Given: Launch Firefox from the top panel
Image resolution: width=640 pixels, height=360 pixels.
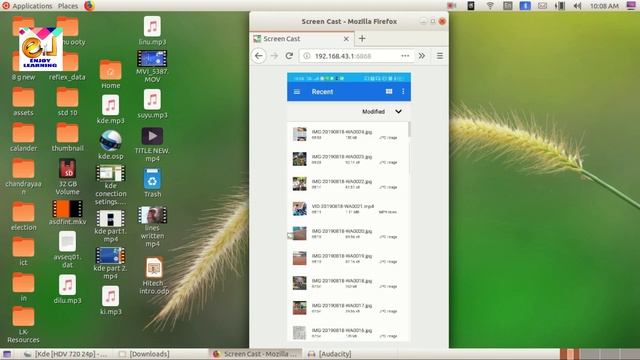Looking at the screenshot, I should pyautogui.click(x=89, y=6).
